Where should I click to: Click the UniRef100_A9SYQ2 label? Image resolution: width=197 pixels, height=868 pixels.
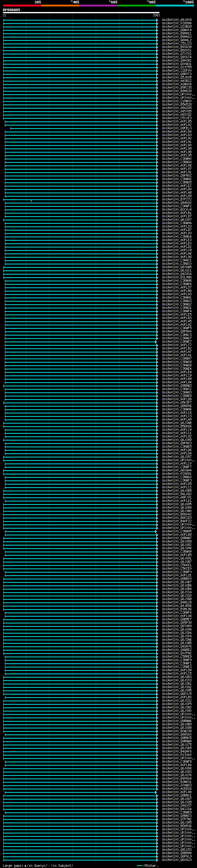(x=176, y=115)
